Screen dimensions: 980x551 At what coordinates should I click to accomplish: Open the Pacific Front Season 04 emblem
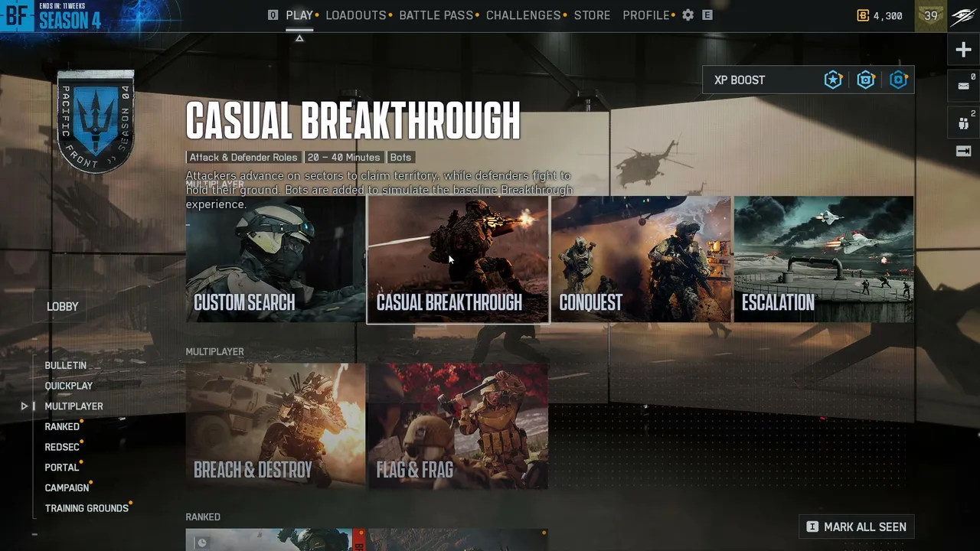coord(96,121)
